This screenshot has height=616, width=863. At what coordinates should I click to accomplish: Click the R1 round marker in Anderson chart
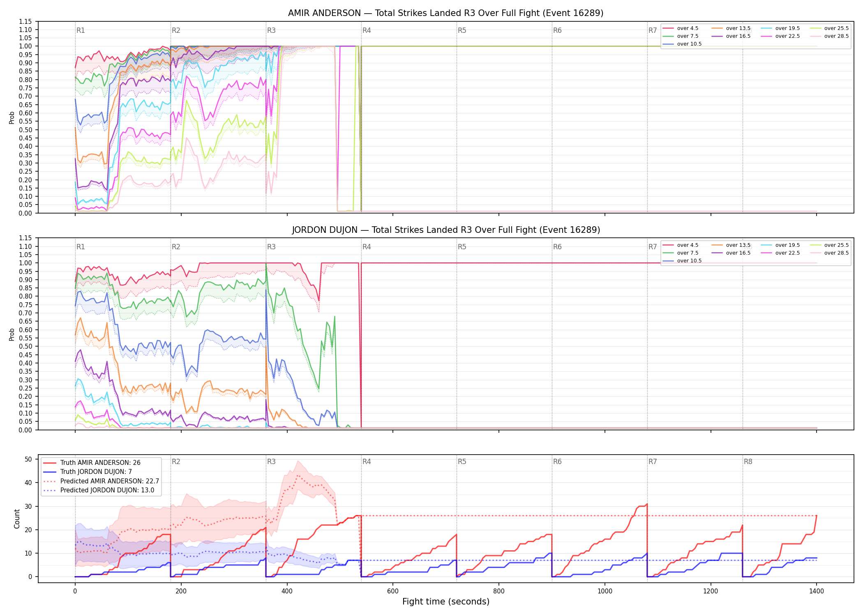click(x=81, y=30)
